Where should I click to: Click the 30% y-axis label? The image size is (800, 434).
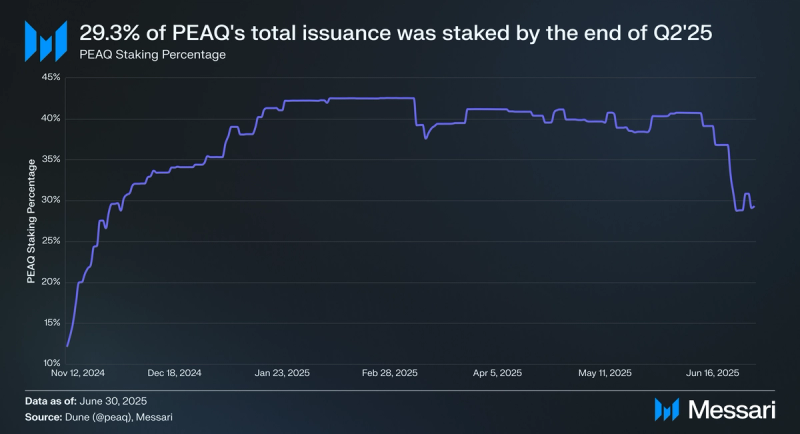51,200
